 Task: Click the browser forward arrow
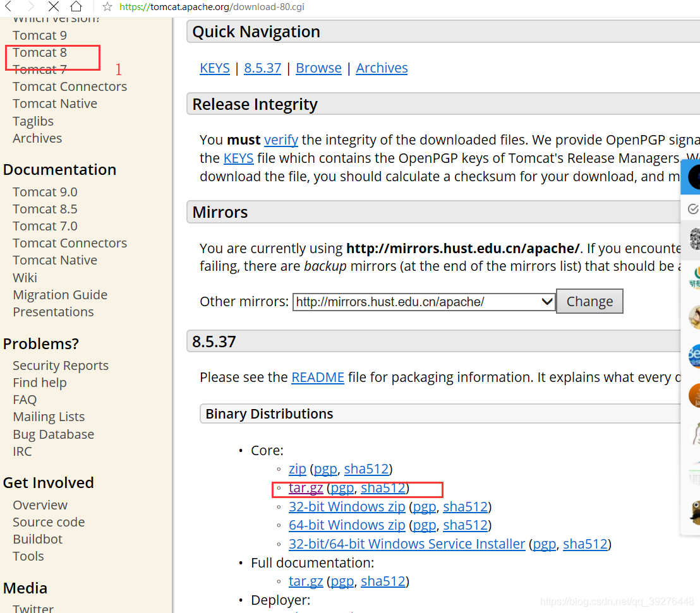pyautogui.click(x=30, y=6)
